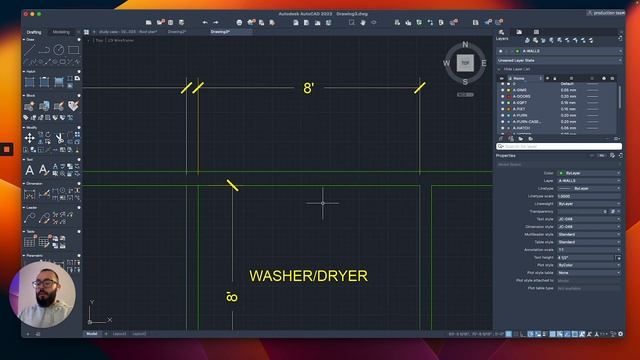Click the Plot/Print icon in top toolbar
This screenshot has width=640, height=360.
[x=239, y=22]
